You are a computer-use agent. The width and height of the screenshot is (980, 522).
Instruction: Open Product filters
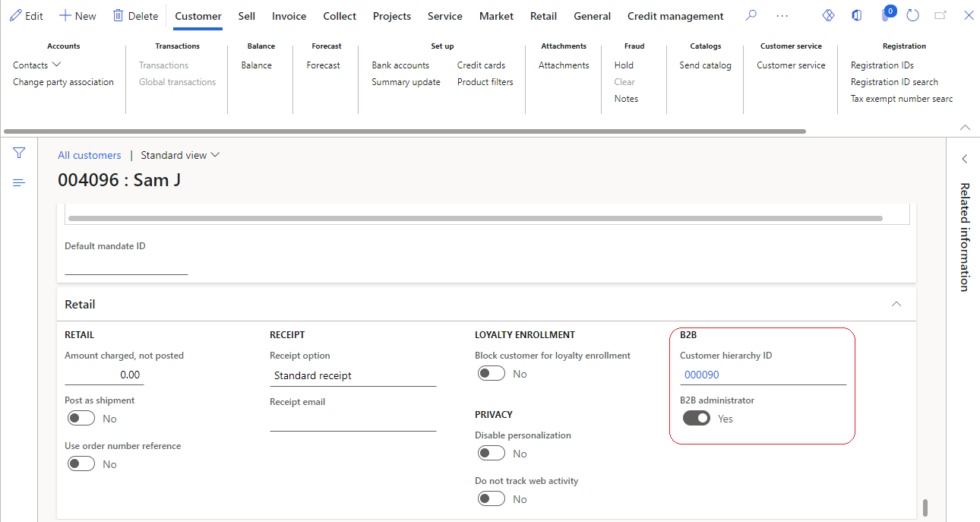point(485,82)
